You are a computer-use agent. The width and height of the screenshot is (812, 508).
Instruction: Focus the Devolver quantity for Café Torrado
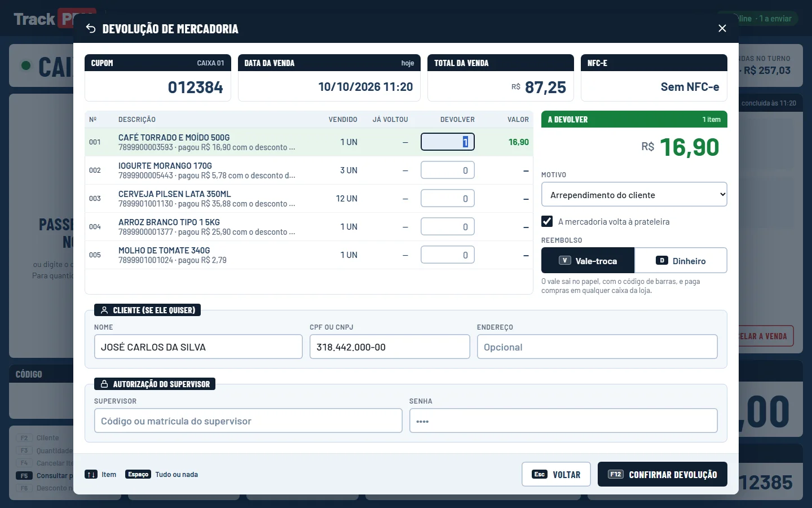(x=448, y=142)
